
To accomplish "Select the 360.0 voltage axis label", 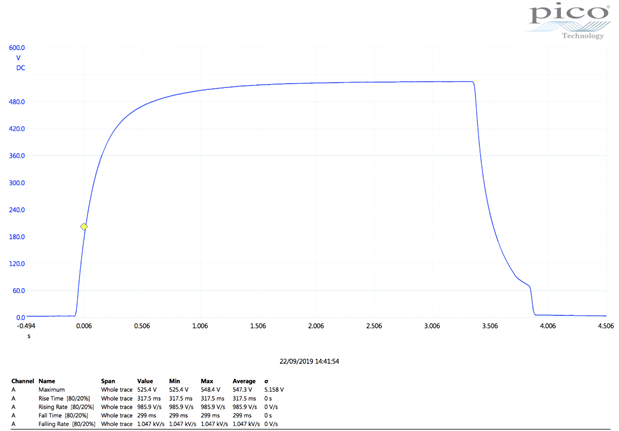I will point(17,156).
